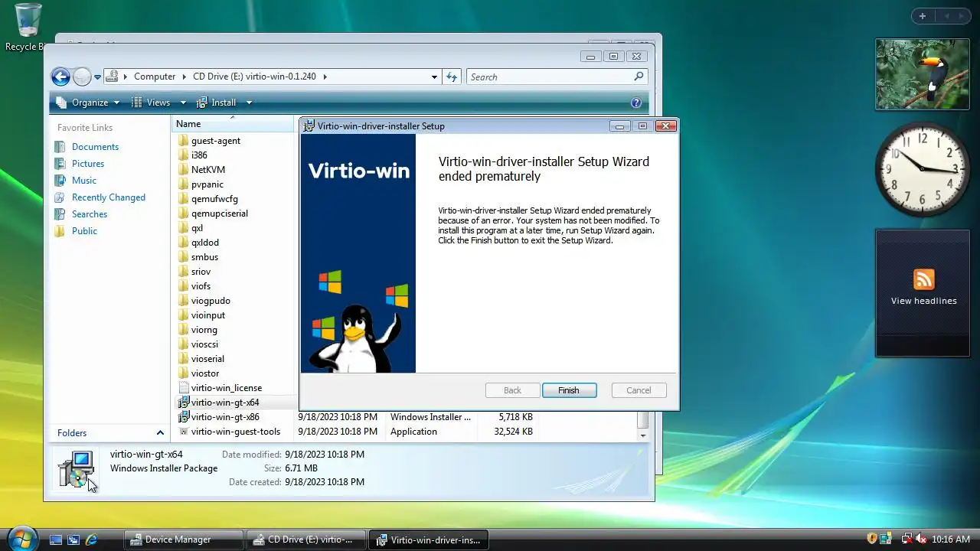Click the Back arrow in Explorer
Viewport: 980px width, 551px height.
(60, 77)
